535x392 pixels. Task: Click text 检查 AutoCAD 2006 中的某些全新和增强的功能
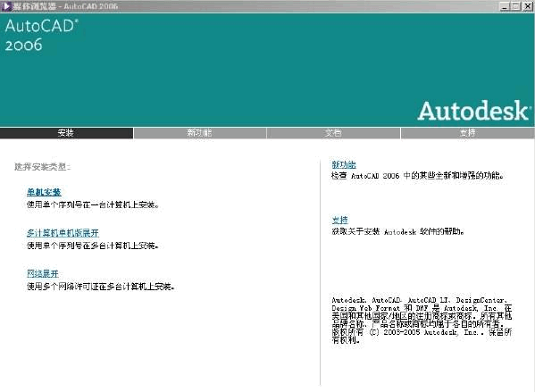pyautogui.click(x=418, y=176)
